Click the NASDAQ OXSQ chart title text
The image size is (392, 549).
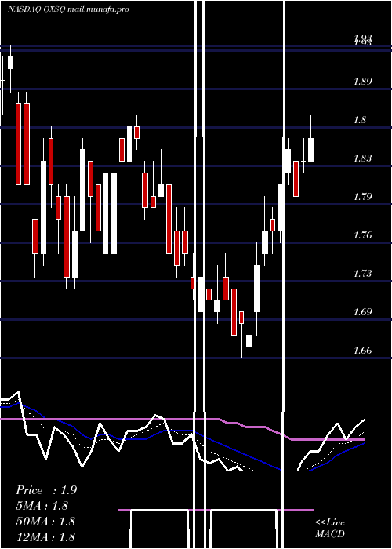(68, 9)
